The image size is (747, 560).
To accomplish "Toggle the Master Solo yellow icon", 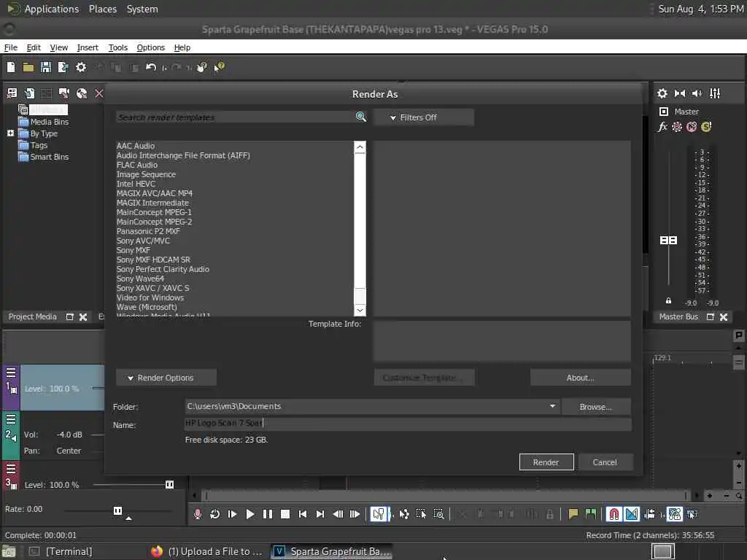I will [x=706, y=127].
